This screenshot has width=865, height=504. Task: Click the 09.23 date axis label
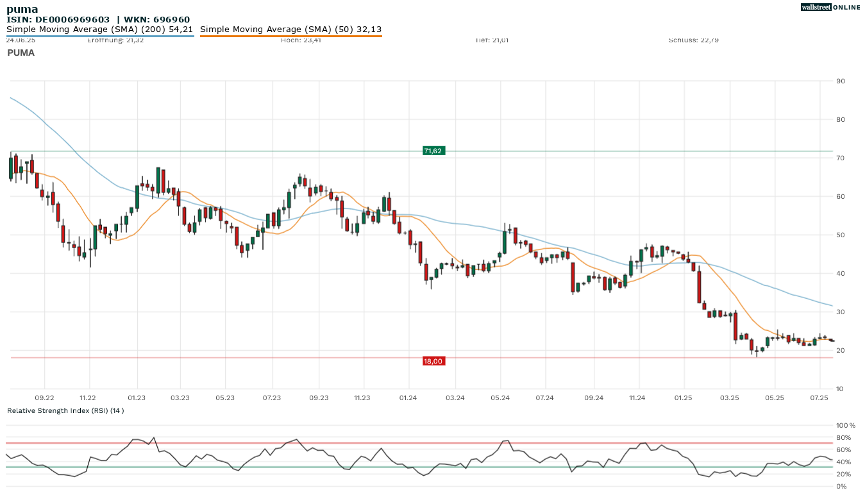tap(319, 398)
